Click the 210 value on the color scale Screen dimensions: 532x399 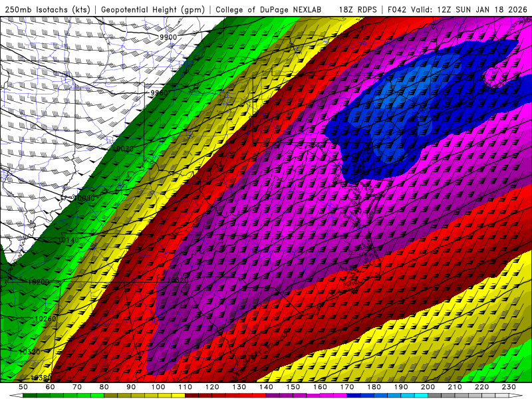point(455,387)
